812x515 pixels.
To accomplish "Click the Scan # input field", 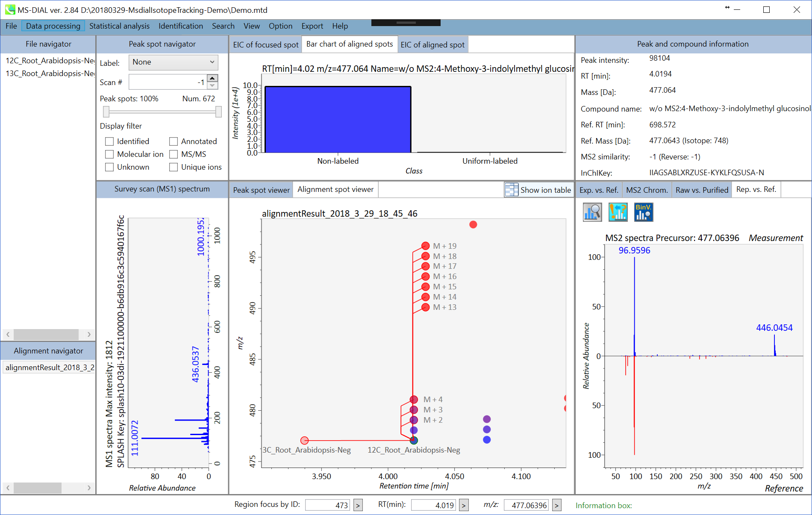I will [168, 82].
